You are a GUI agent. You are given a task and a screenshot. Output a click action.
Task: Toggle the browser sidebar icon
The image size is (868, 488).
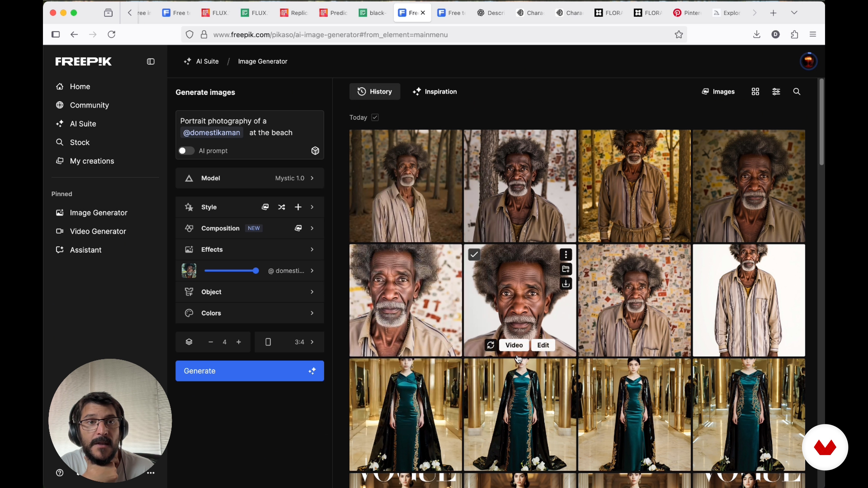56,34
